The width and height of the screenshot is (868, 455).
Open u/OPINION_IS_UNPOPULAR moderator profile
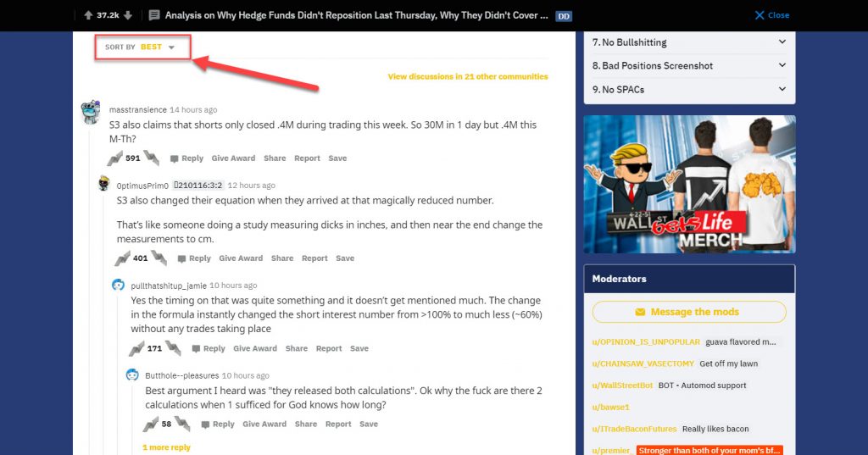pyautogui.click(x=646, y=342)
